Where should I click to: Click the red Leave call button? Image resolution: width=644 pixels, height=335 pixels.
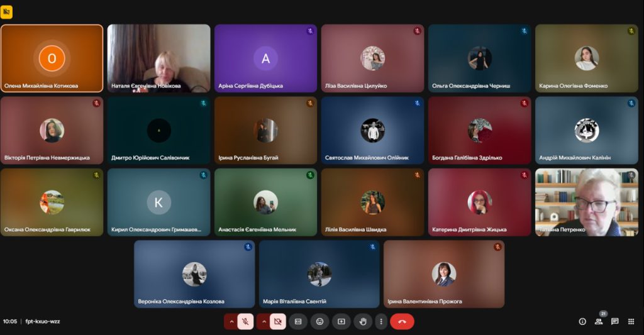[402, 321]
